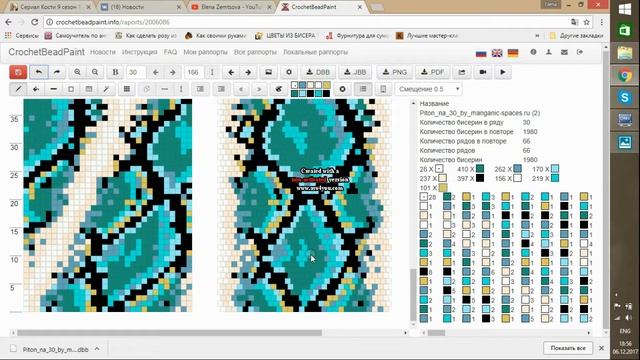Toggle the bead list view button

point(363,89)
